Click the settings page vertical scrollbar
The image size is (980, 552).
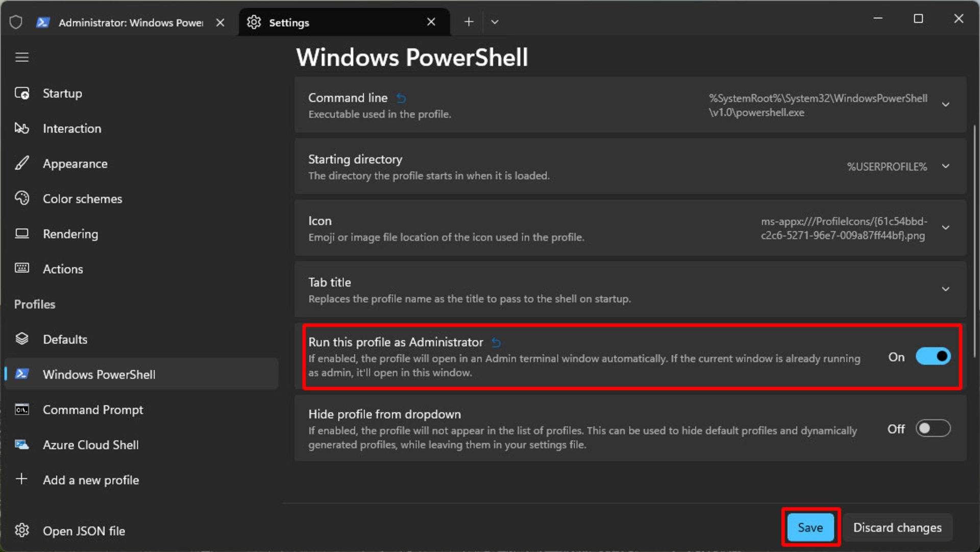[x=975, y=241]
